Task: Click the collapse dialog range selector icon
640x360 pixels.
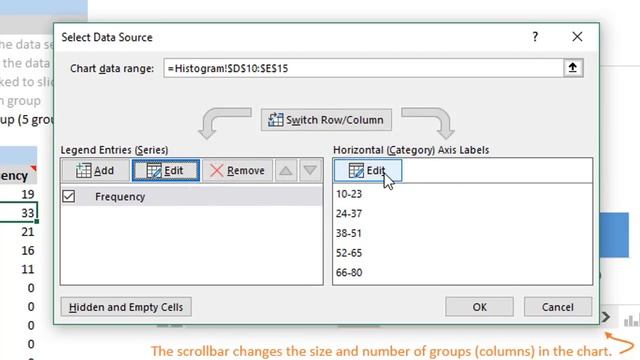Action: point(573,68)
